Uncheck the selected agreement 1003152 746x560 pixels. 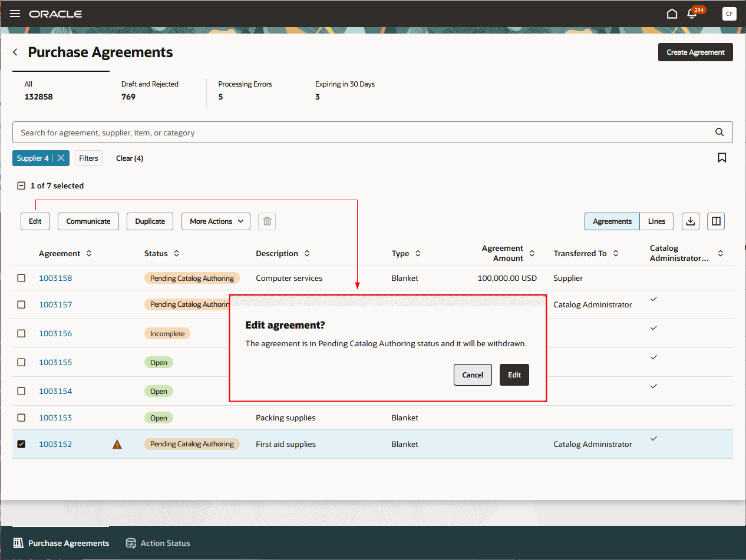21,444
